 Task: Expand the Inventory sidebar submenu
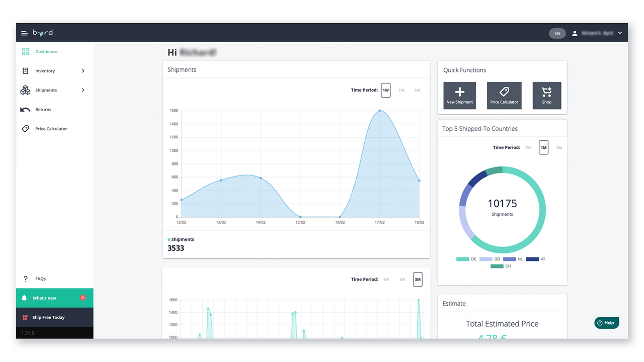click(x=84, y=70)
